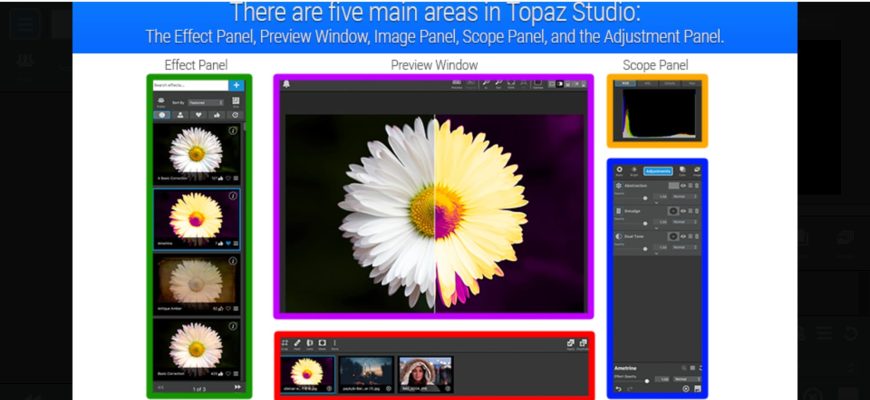Select the castle landscape image thumbnail
The height and width of the screenshot is (400, 870).
pyautogui.click(x=366, y=374)
